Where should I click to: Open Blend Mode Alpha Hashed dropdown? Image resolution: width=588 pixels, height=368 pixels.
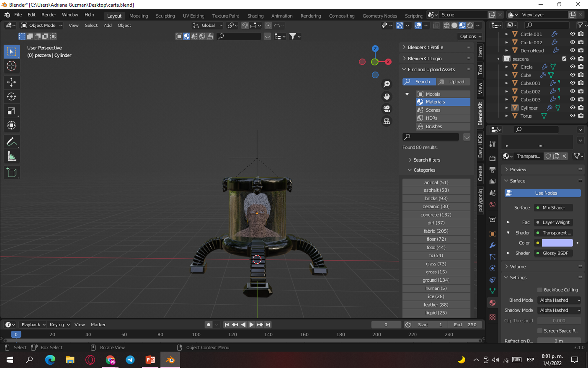[559, 300]
